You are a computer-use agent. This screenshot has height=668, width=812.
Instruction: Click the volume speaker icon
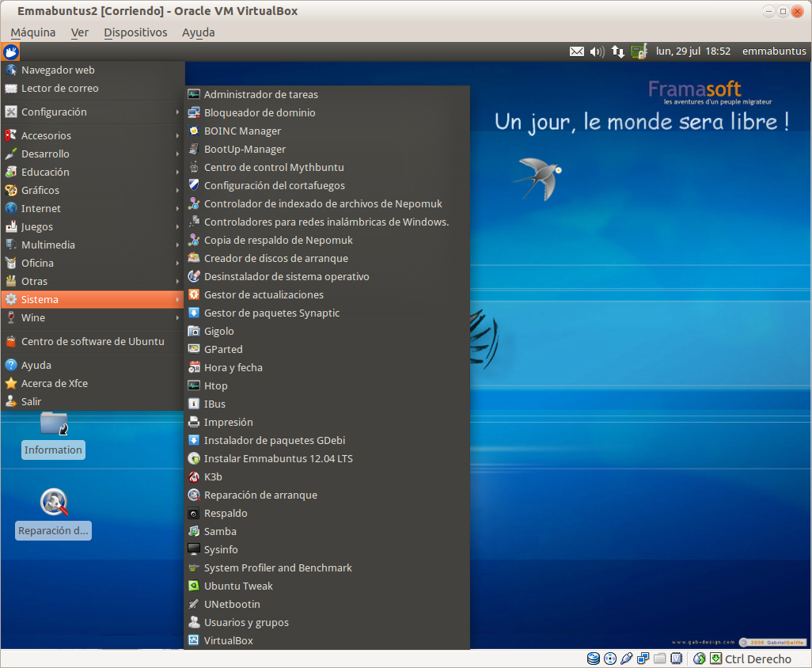point(598,51)
